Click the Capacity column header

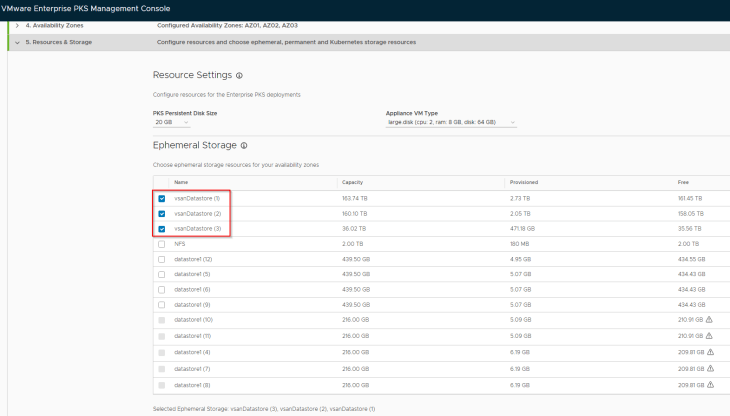point(352,182)
